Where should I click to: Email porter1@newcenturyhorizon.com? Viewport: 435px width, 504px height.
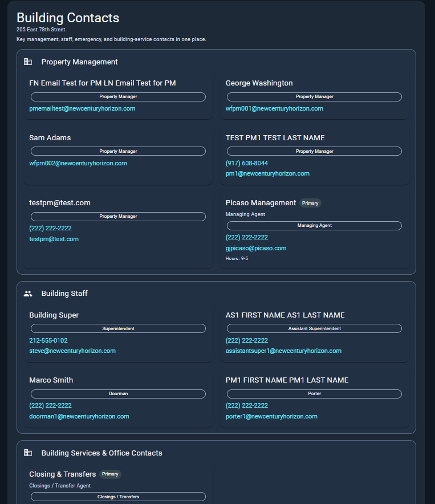point(271,416)
